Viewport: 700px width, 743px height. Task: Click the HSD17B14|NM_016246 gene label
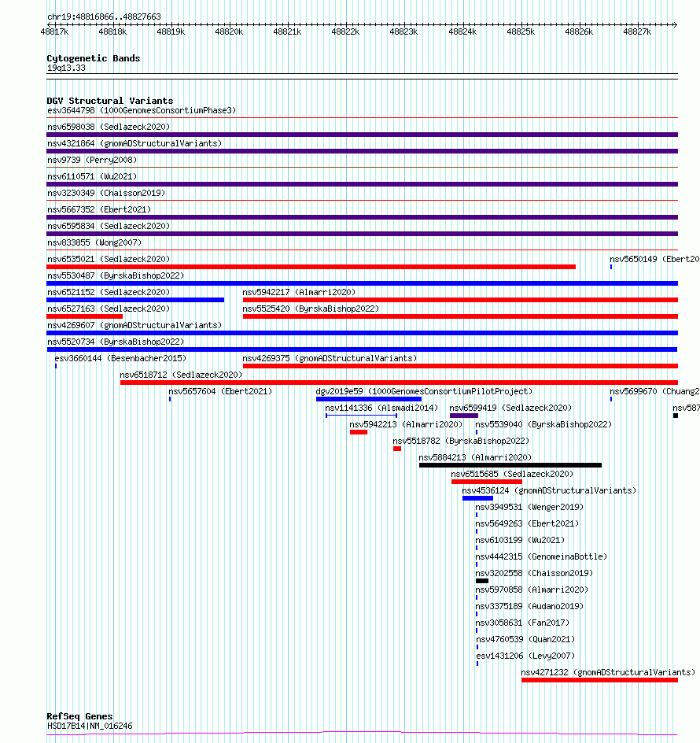click(x=90, y=726)
